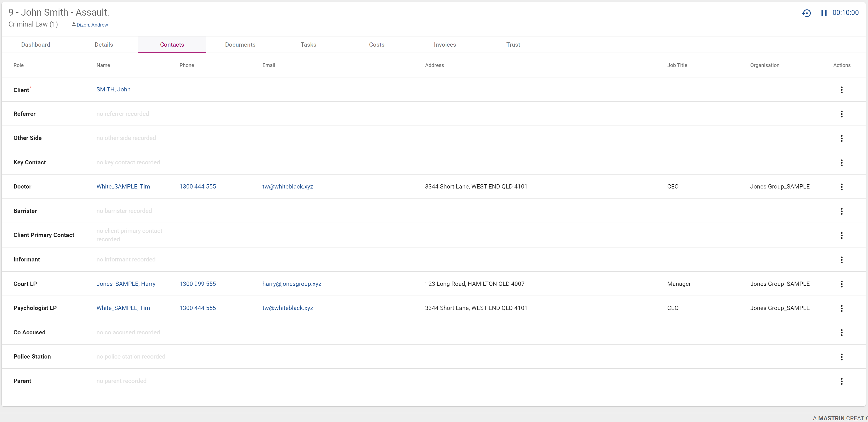
Task: Open the kebab menu for the Co Accused row
Action: click(842, 332)
